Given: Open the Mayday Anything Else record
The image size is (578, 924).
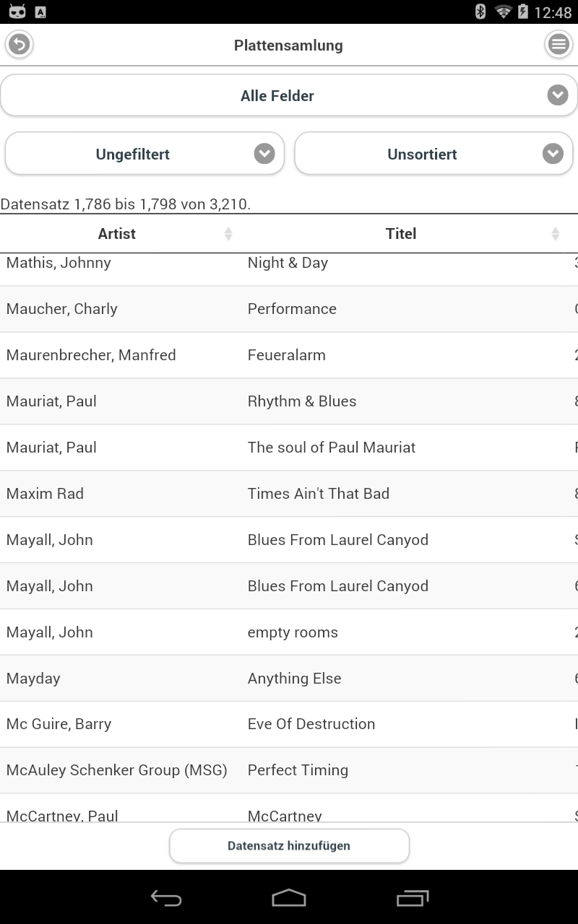Looking at the screenshot, I should pos(289,679).
